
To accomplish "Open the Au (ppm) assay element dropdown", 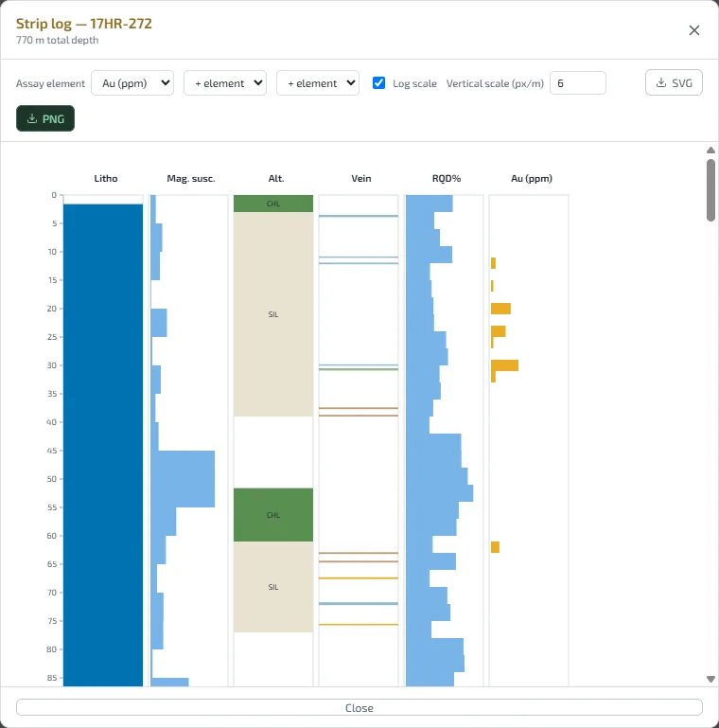I will point(132,83).
